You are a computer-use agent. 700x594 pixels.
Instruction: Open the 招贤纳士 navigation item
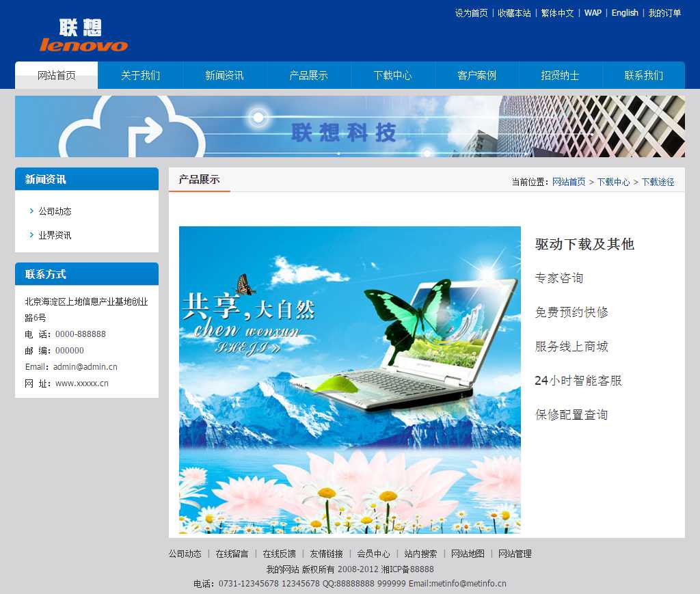(560, 75)
